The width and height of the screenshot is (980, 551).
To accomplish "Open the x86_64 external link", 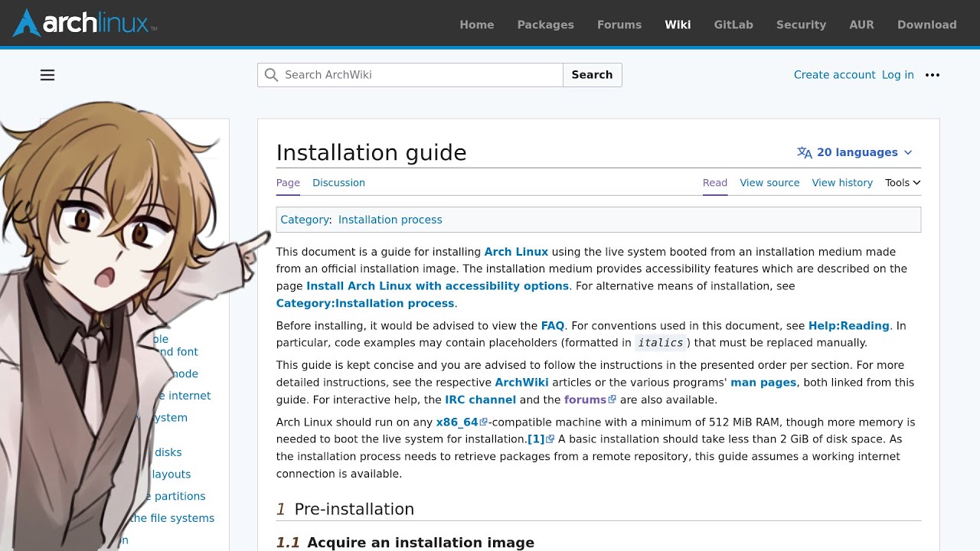I will coord(462,422).
